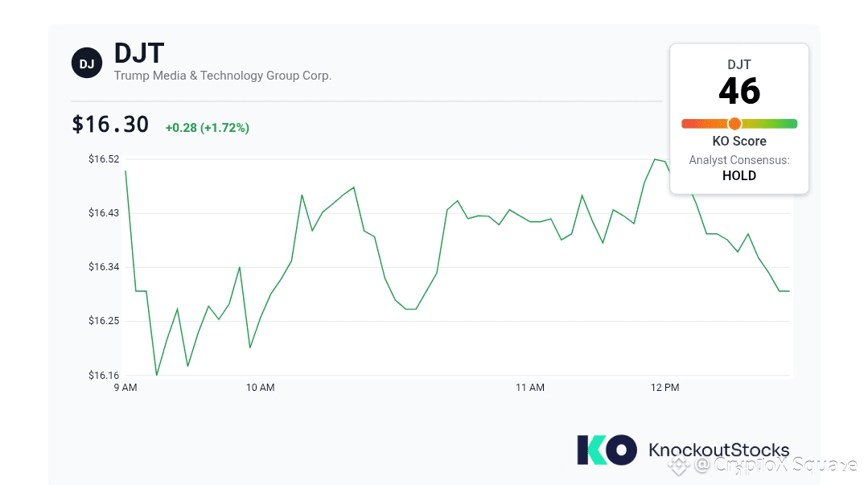Click the green end of the score bar

click(x=792, y=124)
